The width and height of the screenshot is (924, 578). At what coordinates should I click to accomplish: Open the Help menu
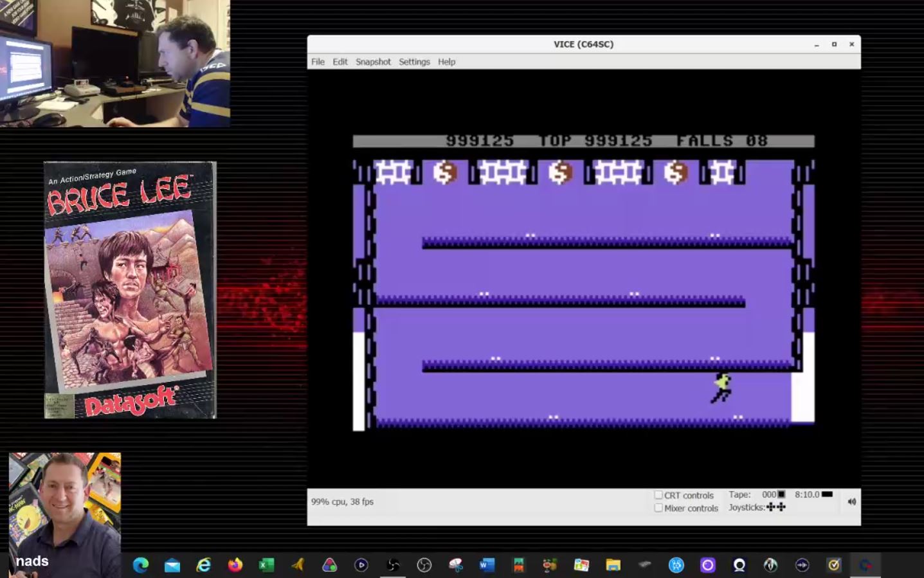pos(446,62)
